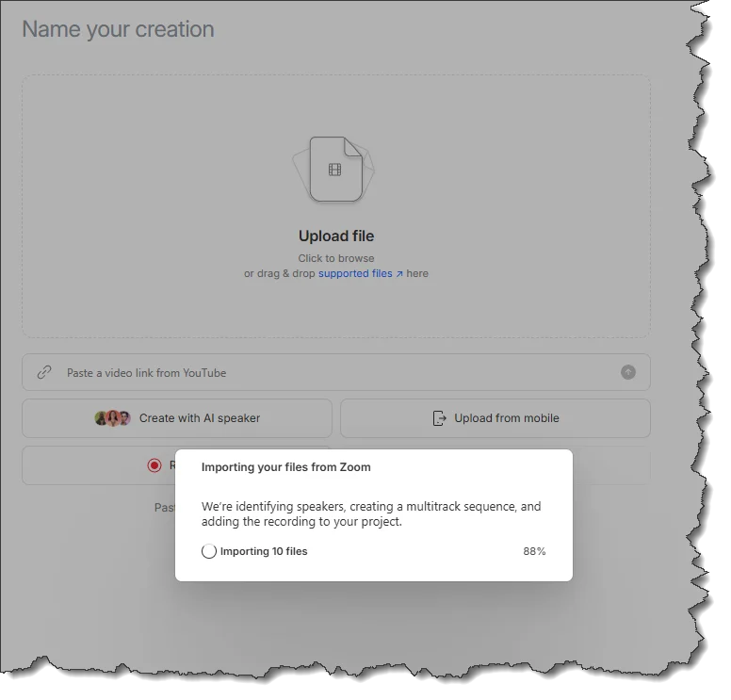The width and height of the screenshot is (731, 700).
Task: Click the Upload from mobile button
Action: coord(495,418)
